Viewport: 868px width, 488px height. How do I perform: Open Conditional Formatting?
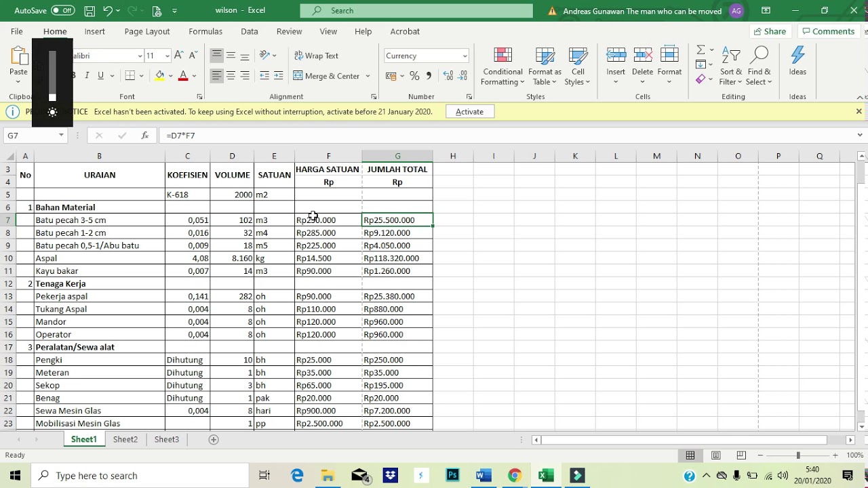[x=502, y=66]
